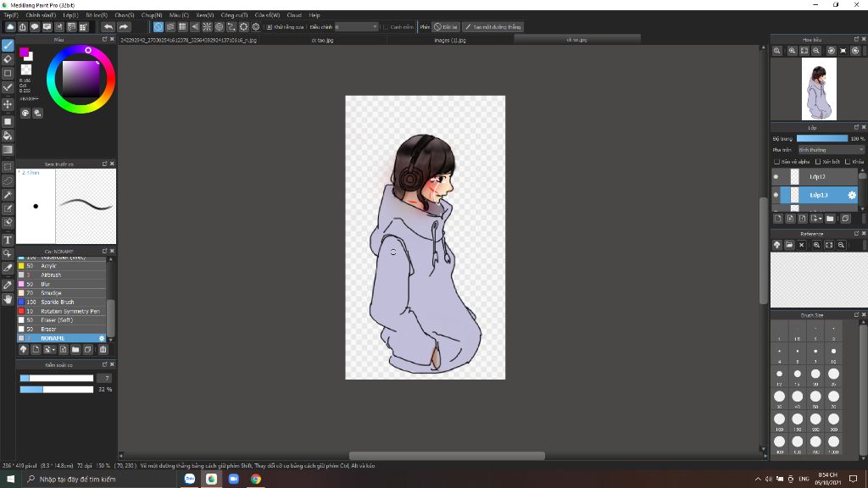Screen dimensions: 868x488
Task: Adjust the Độ trong opacity slider
Action: coord(821,138)
